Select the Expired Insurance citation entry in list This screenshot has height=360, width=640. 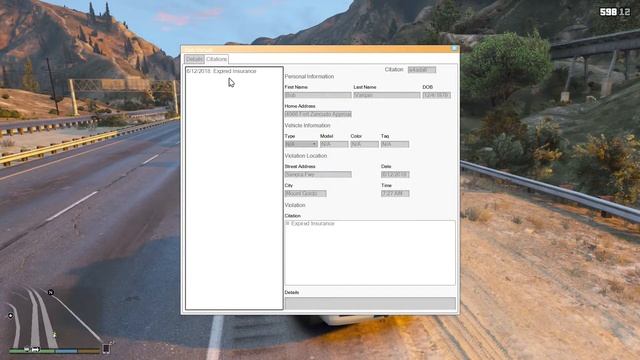(x=222, y=71)
